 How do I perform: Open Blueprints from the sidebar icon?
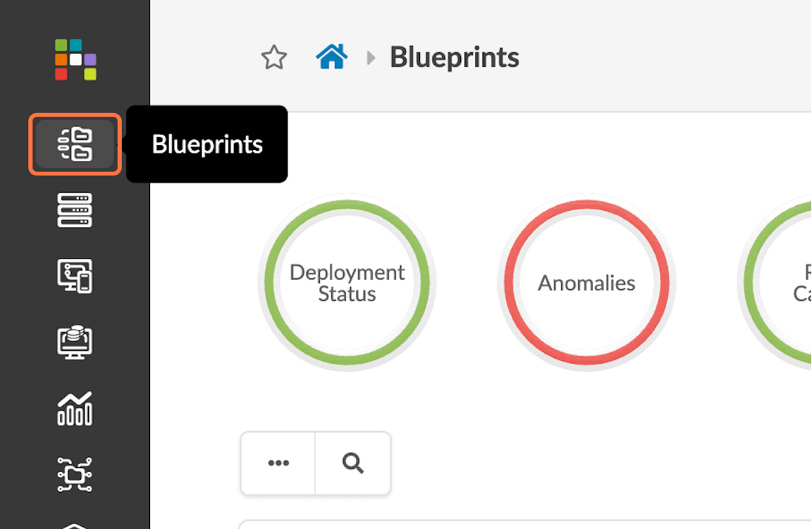point(75,144)
